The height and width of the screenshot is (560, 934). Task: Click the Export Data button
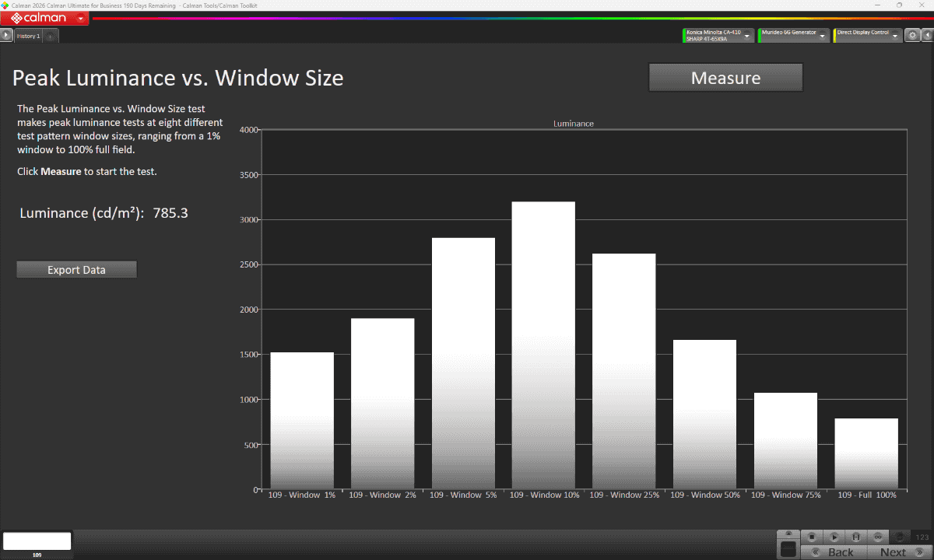pos(76,270)
